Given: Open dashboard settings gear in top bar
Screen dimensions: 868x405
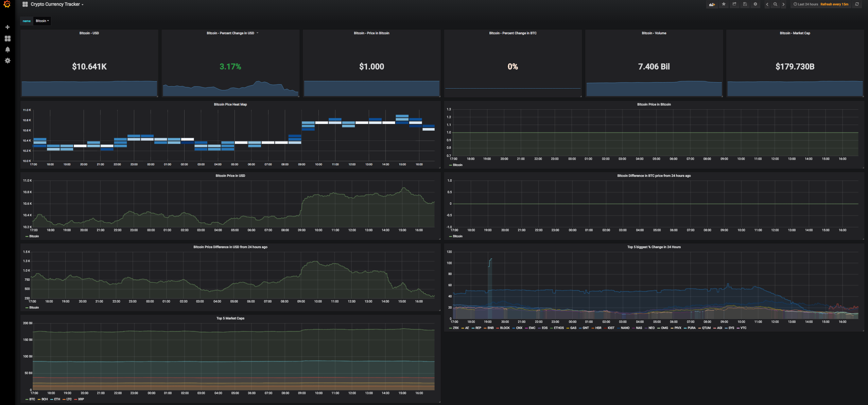Looking at the screenshot, I should pos(755,4).
